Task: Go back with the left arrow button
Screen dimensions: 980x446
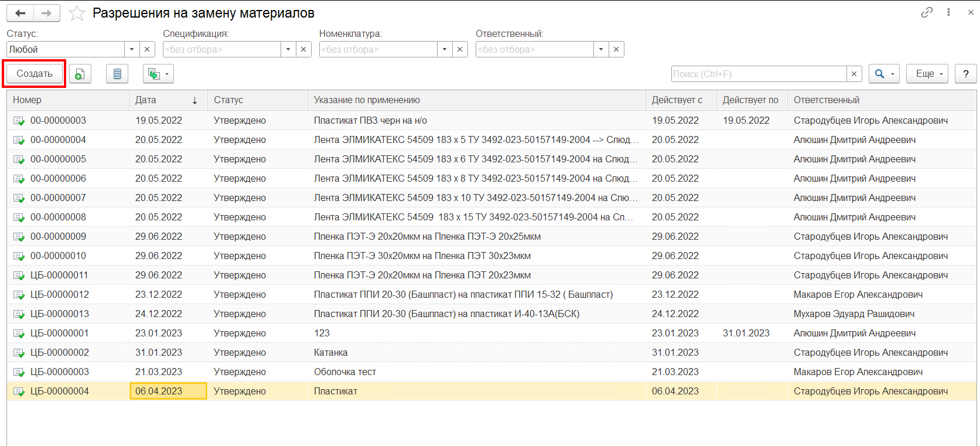Action: 20,13
